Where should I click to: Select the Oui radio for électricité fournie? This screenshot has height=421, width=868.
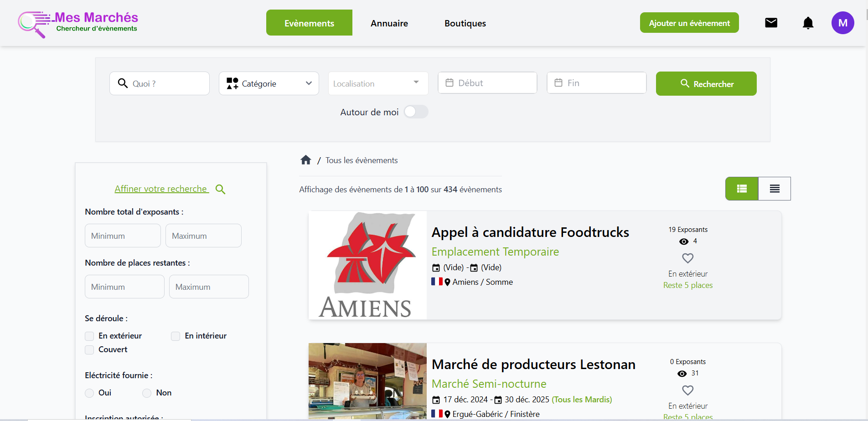tap(89, 393)
